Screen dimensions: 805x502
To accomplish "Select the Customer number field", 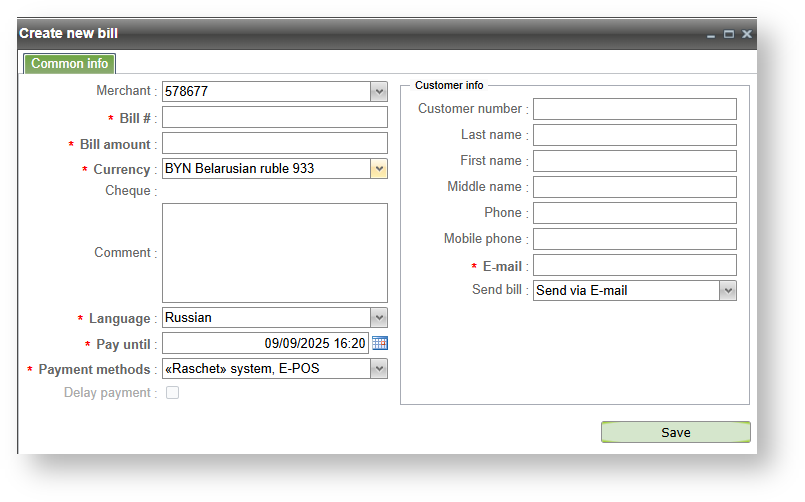I will tap(634, 109).
